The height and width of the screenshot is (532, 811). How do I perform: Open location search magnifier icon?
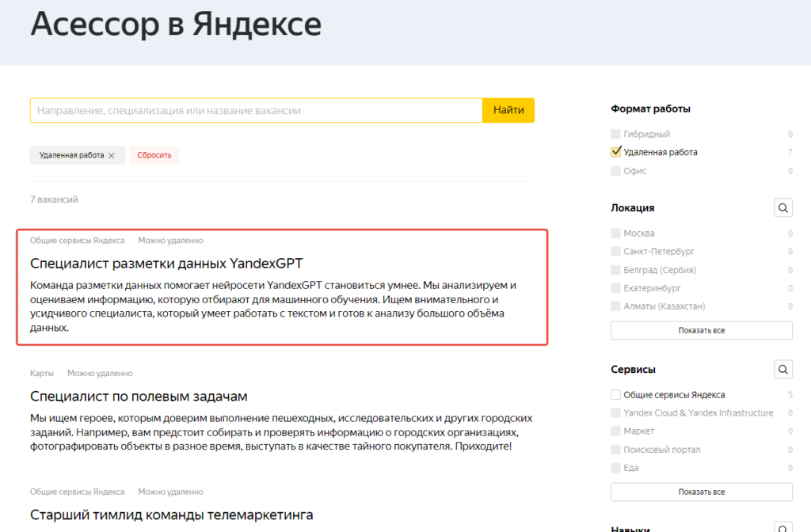[783, 208]
